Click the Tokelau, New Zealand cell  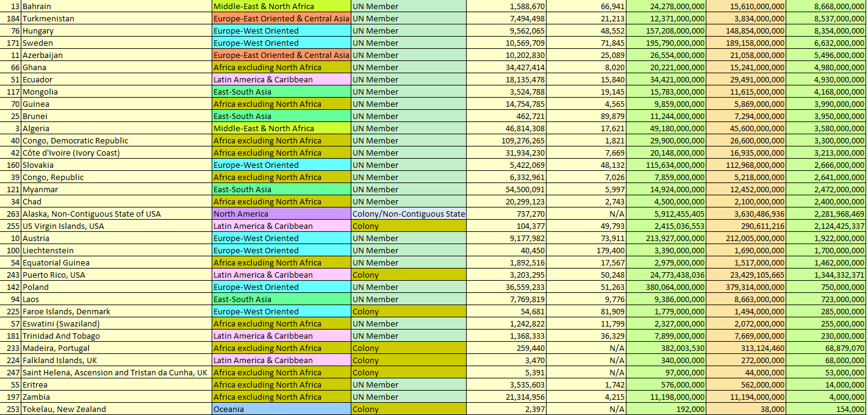point(117,409)
